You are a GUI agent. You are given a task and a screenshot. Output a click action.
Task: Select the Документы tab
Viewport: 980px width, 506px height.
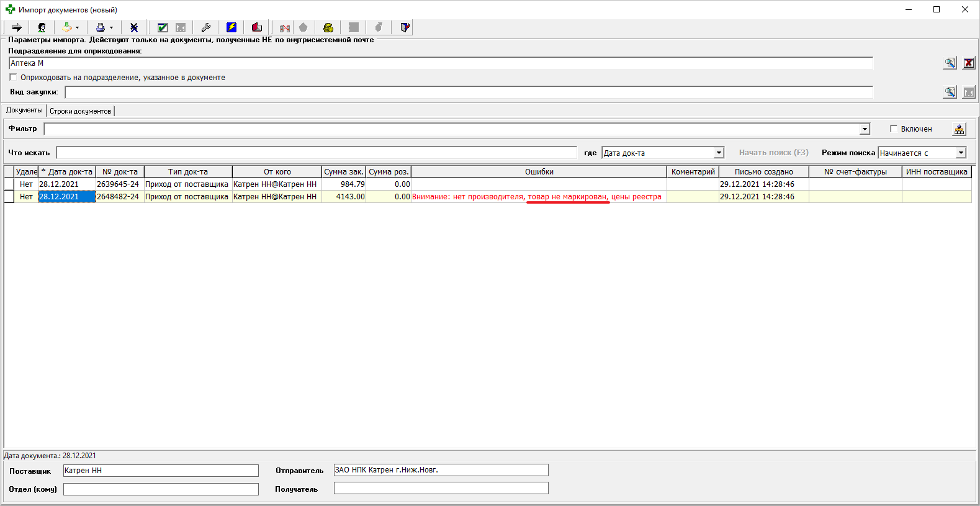[24, 110]
